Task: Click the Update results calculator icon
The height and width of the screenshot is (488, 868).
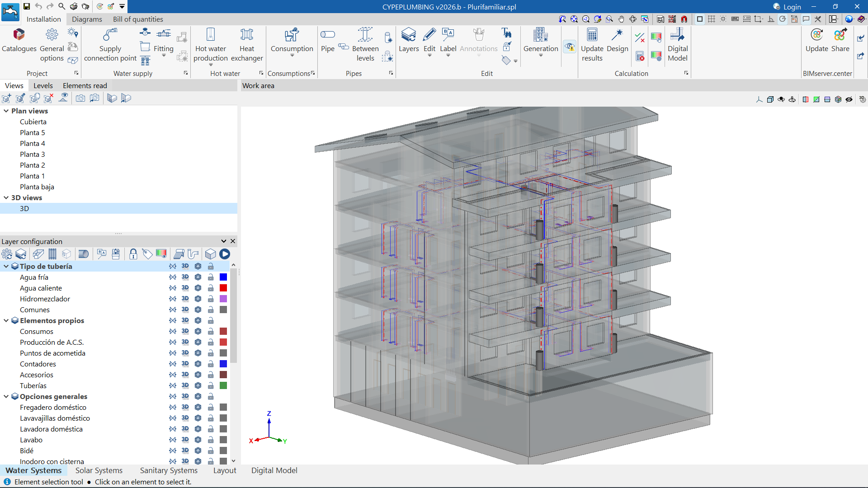Action: [x=592, y=35]
